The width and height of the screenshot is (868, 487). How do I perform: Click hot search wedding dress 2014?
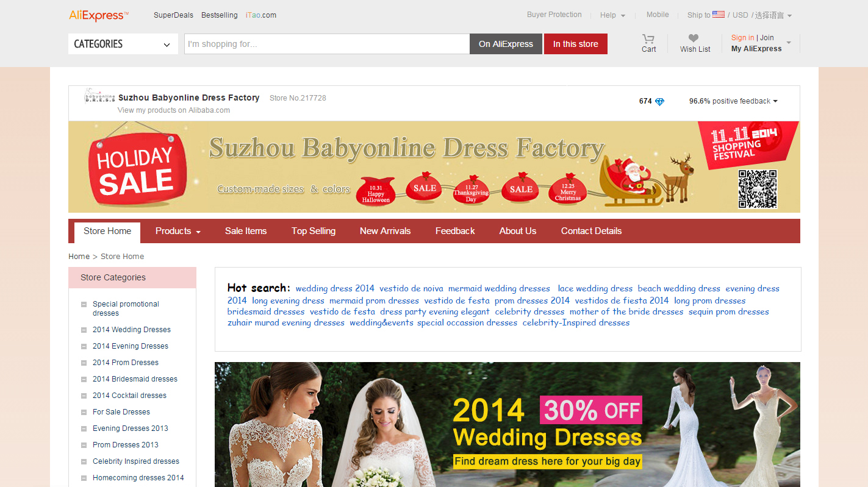pos(335,289)
